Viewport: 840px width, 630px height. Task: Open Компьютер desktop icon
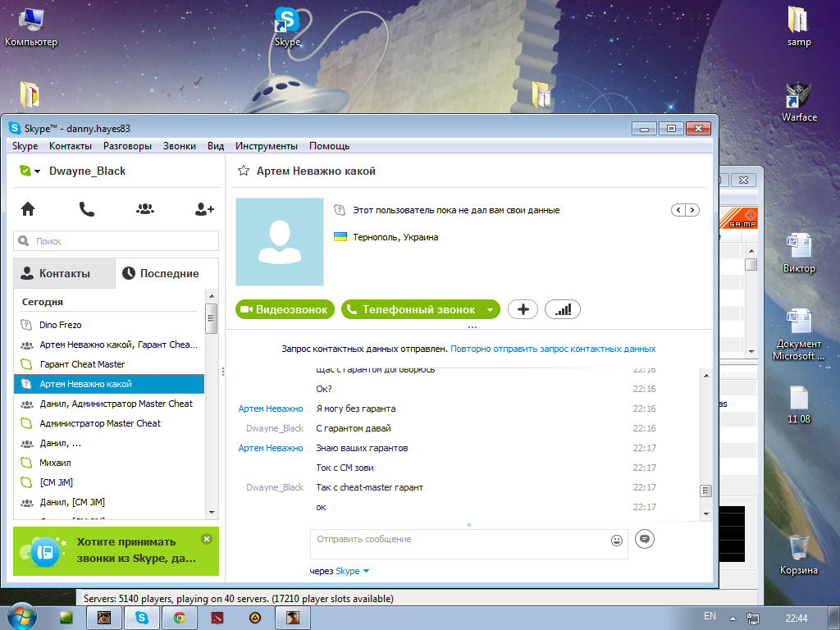click(x=31, y=27)
